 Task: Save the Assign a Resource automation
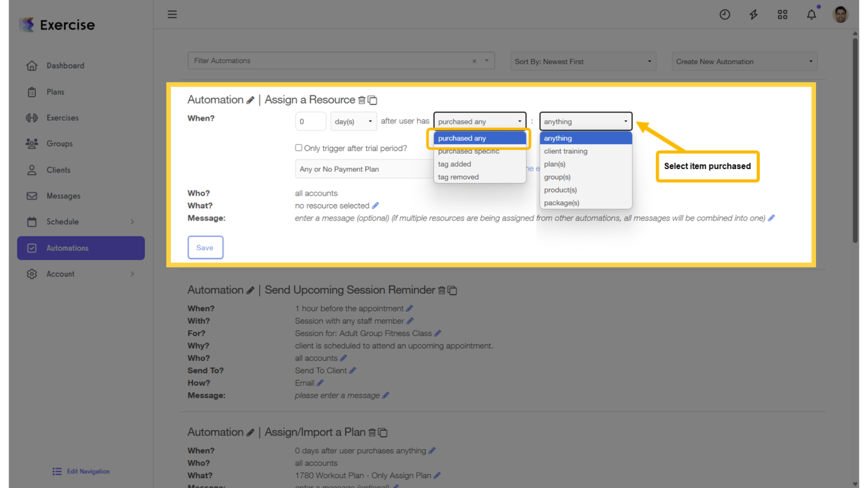tap(205, 247)
